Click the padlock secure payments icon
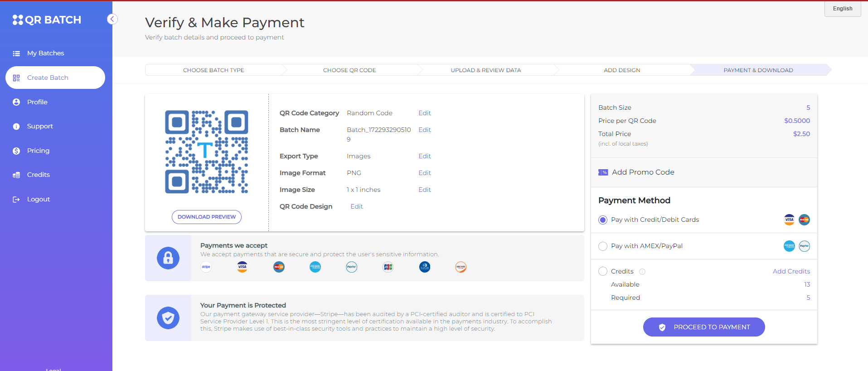This screenshot has width=868, height=371. click(168, 258)
